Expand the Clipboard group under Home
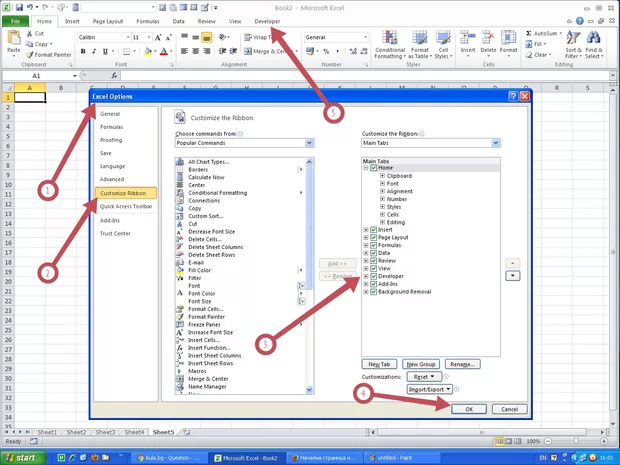The height and width of the screenshot is (465, 620). (x=382, y=175)
